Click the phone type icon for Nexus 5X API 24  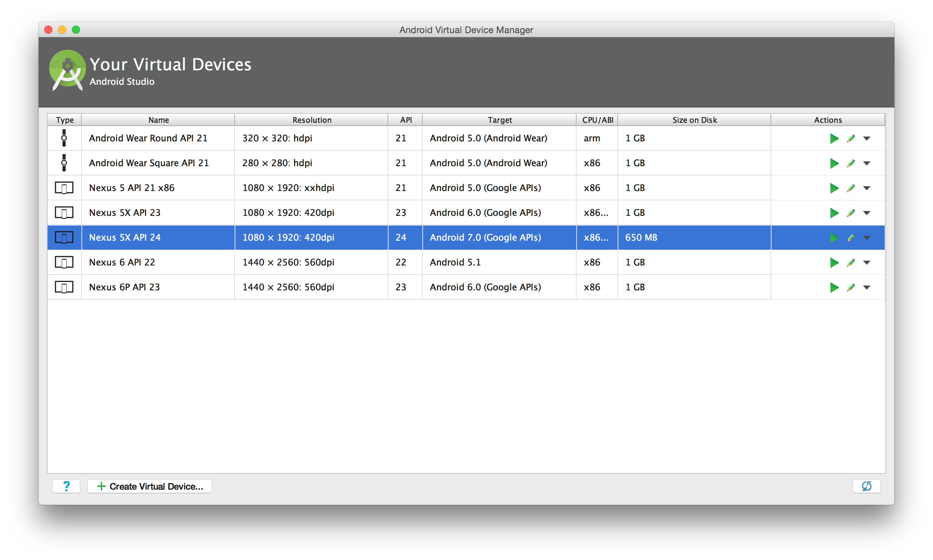[x=64, y=238]
